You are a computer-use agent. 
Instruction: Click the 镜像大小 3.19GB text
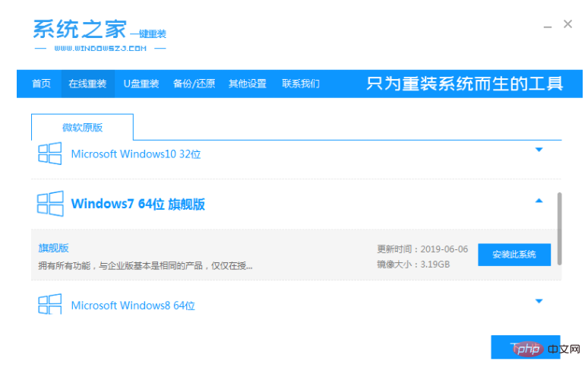413,265
